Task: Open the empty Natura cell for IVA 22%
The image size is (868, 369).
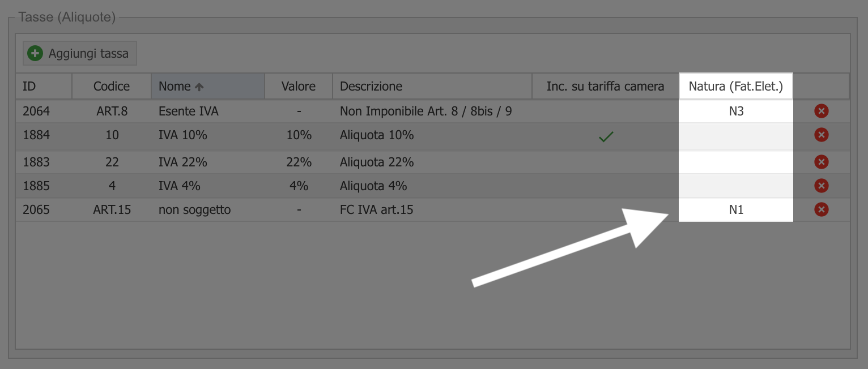Action: pyautogui.click(x=736, y=162)
